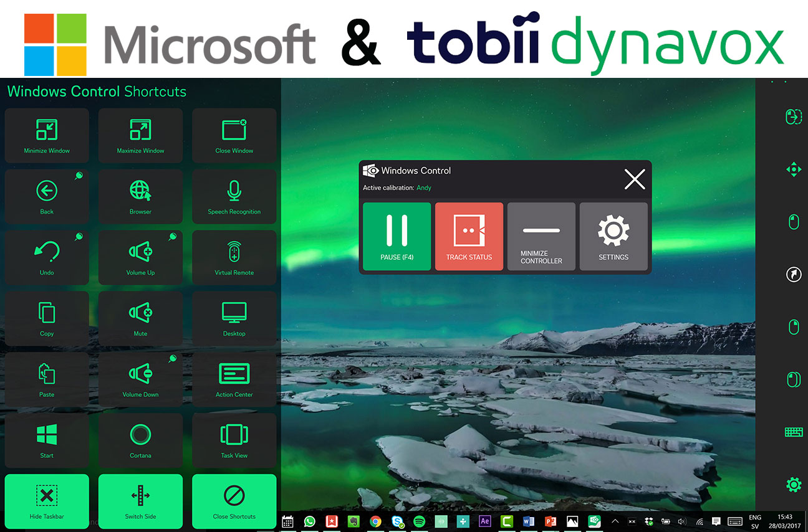Viewport: 808px width, 532px height.
Task: Close the Windows Control dialog
Action: 635,179
